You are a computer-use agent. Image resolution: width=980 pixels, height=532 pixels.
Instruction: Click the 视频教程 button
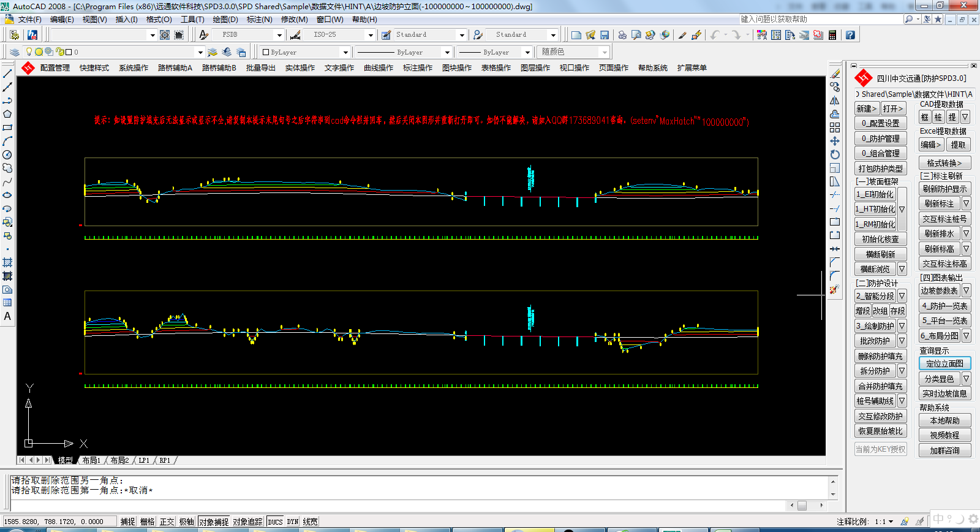pyautogui.click(x=945, y=435)
